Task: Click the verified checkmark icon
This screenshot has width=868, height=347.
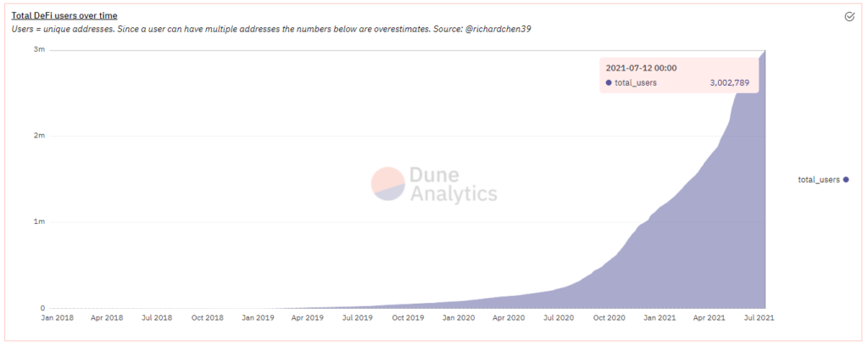Action: pyautogui.click(x=849, y=17)
